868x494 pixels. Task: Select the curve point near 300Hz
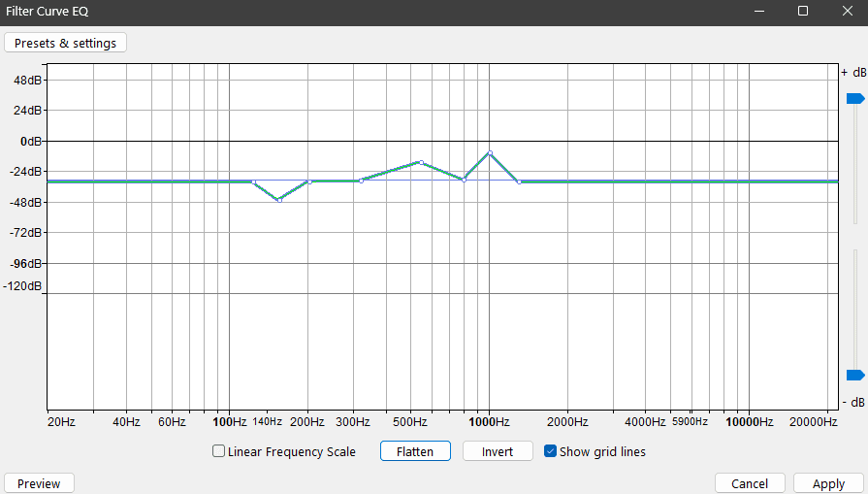click(361, 181)
